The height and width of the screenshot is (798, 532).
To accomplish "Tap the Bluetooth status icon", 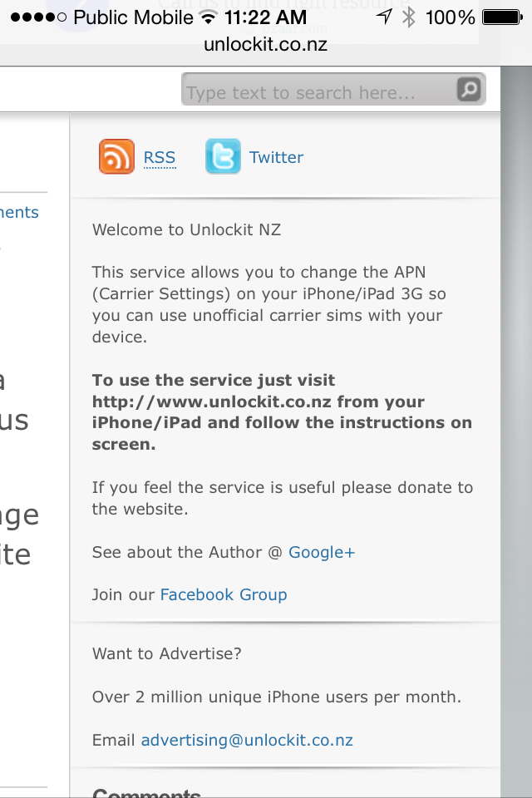I will pos(408,17).
